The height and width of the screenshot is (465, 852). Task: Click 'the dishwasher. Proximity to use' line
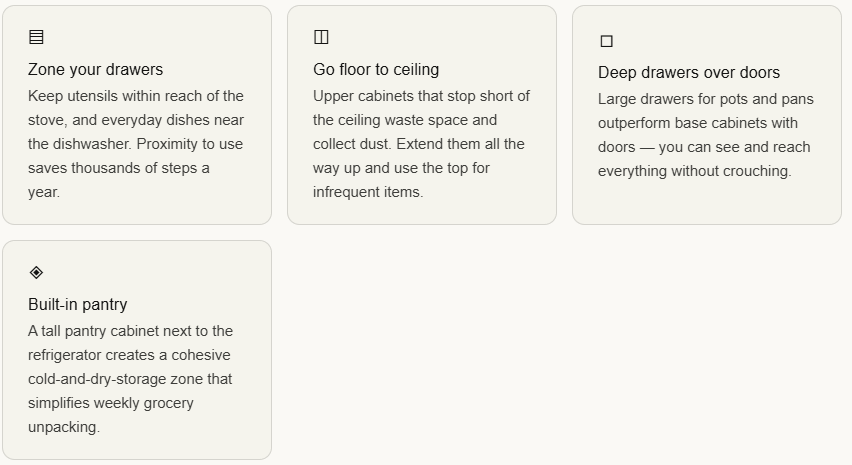135,144
